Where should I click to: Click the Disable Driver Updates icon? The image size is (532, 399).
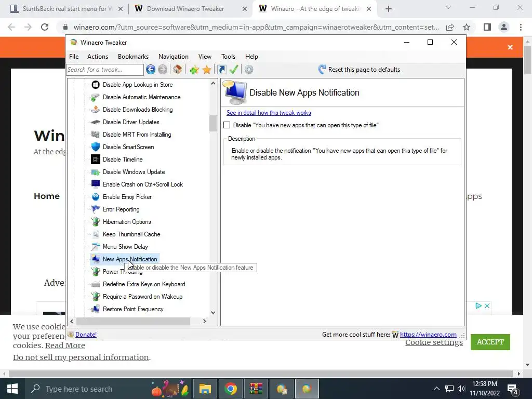pyautogui.click(x=96, y=122)
